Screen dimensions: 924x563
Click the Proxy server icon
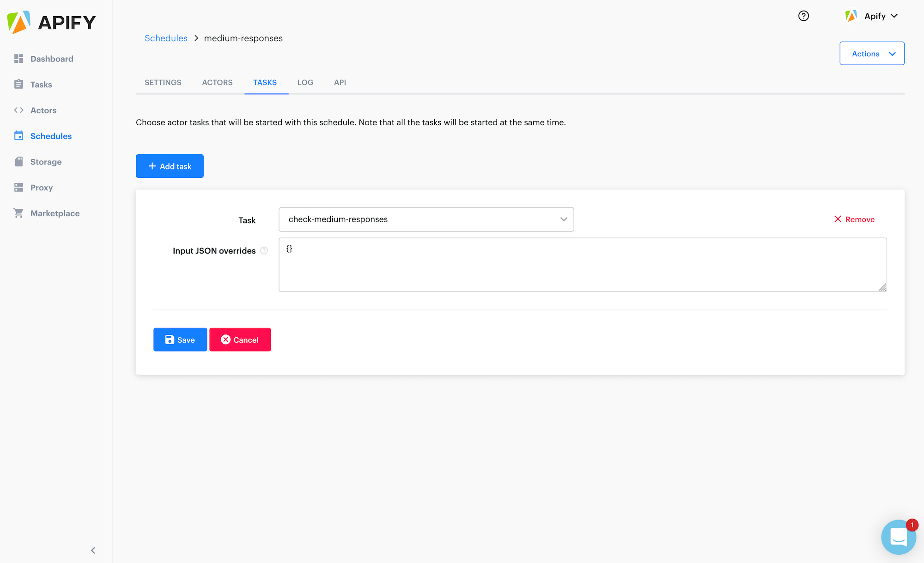pyautogui.click(x=18, y=188)
